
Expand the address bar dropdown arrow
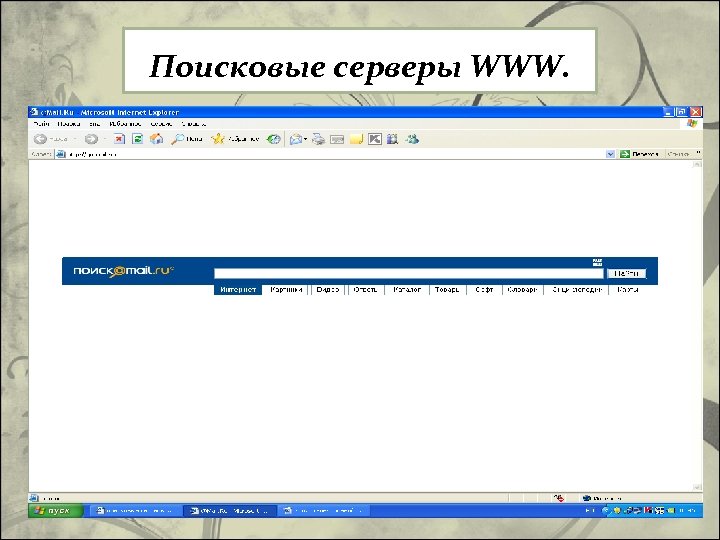(610, 154)
